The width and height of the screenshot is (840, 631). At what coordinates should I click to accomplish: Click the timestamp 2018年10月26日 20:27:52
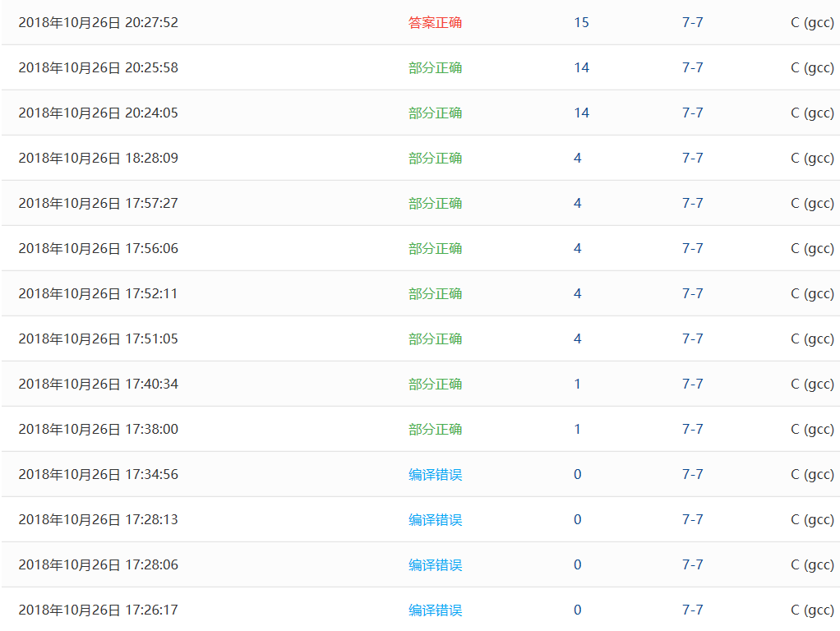[98, 22]
